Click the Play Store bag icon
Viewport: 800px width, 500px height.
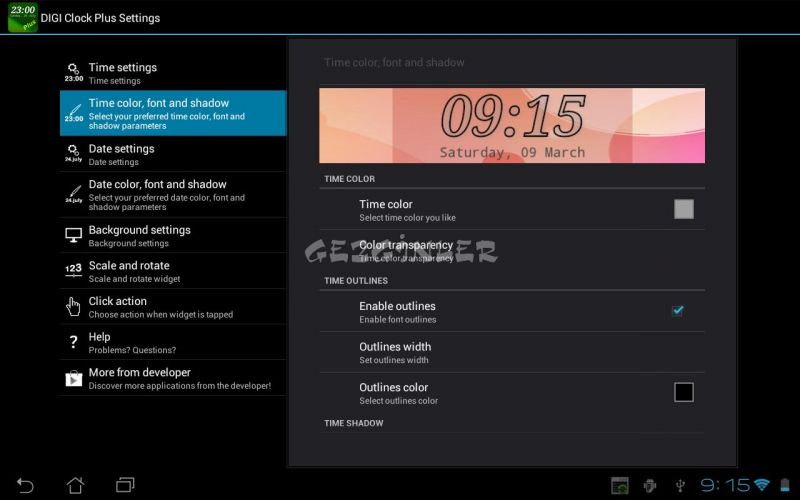73,378
